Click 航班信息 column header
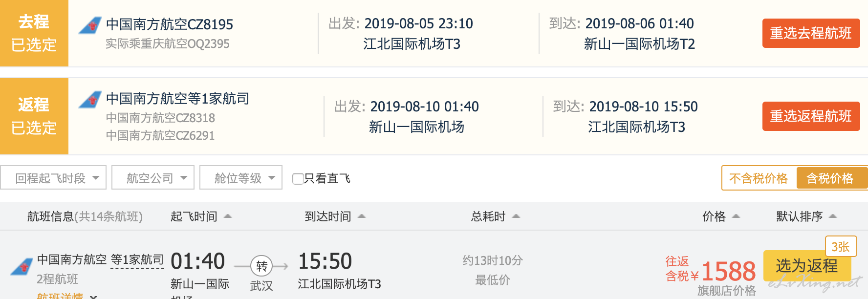The width and height of the screenshot is (868, 299). [x=85, y=216]
